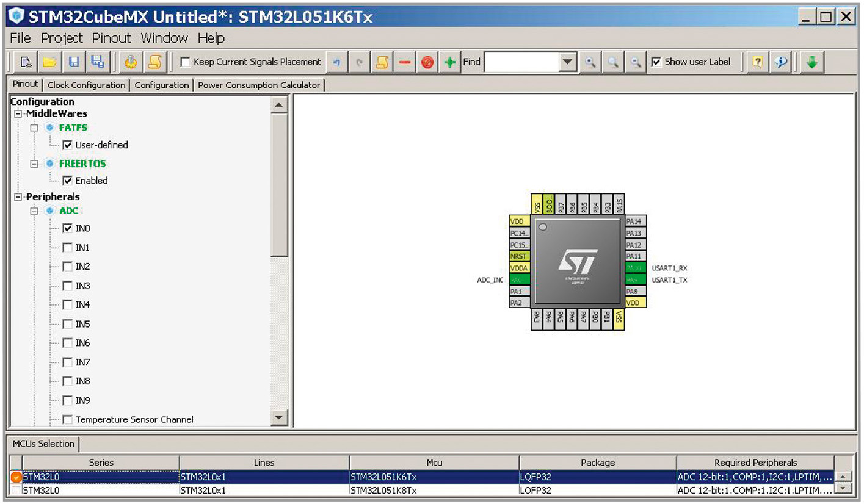Uncheck FREERTOS Enabled checkbox
The image size is (864, 504).
(68, 181)
